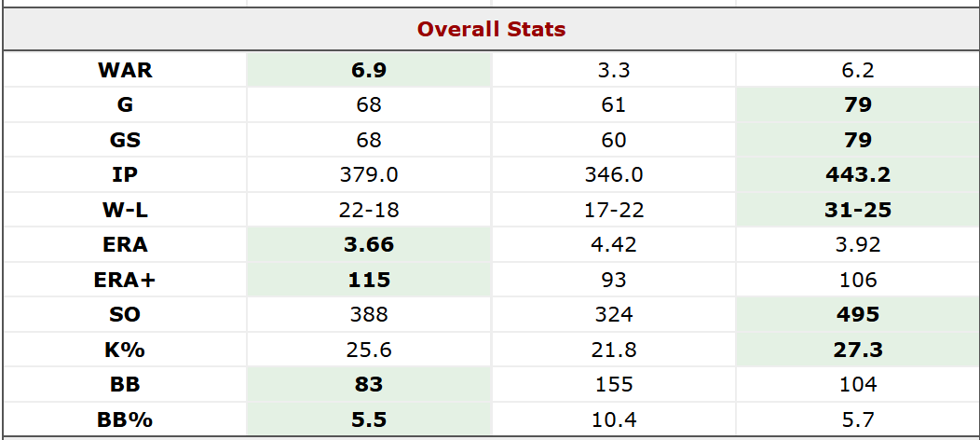The height and width of the screenshot is (440, 980).
Task: Click the GS row label
Action: (124, 140)
